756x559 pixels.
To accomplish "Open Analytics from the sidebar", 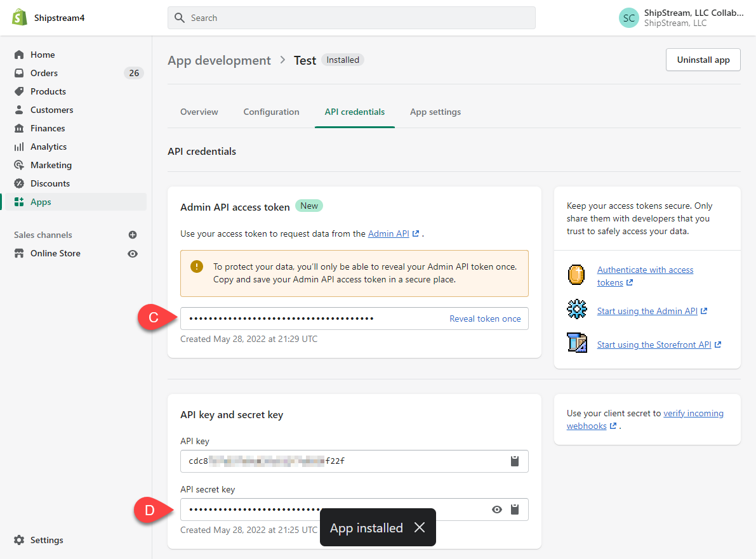I will point(48,147).
